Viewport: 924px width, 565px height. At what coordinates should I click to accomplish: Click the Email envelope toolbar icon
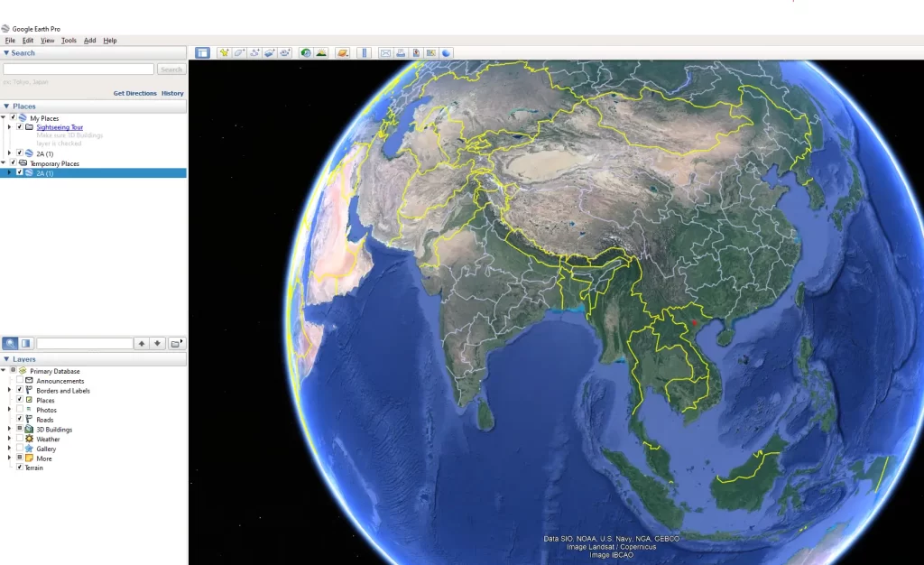pos(385,53)
